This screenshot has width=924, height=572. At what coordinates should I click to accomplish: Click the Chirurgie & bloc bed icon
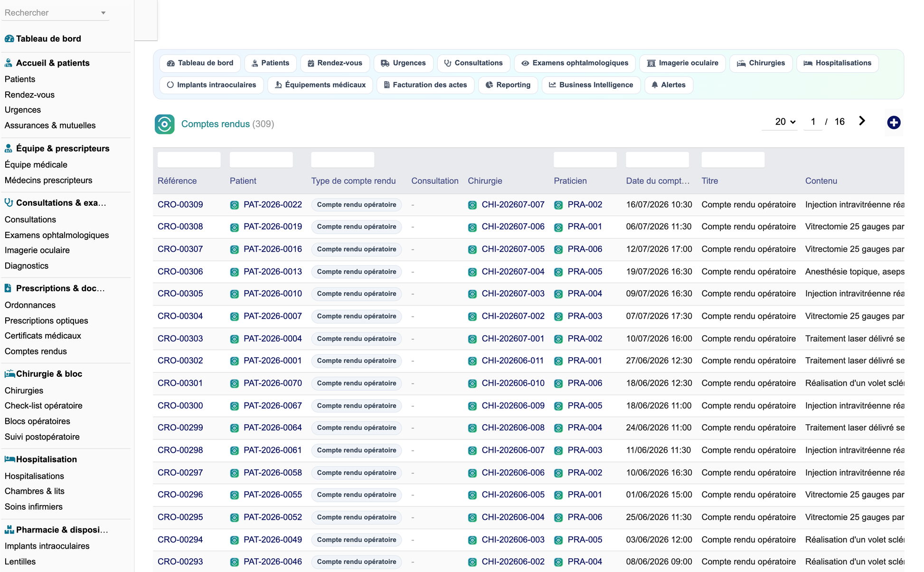coord(9,373)
